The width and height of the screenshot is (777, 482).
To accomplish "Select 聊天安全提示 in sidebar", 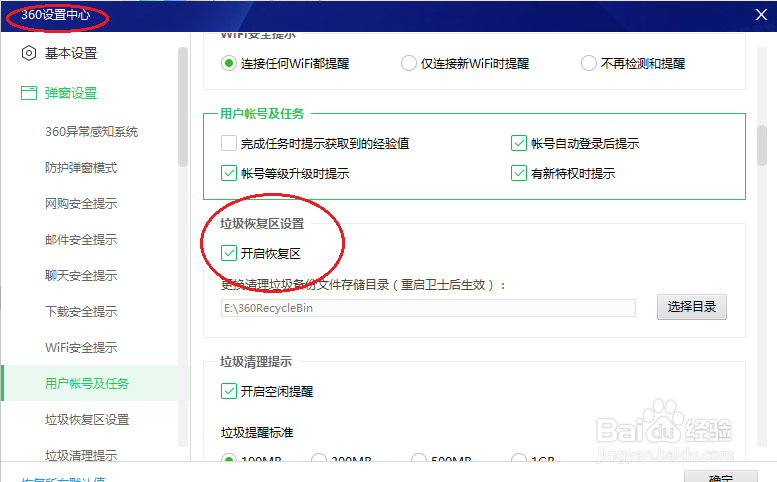I will [81, 275].
